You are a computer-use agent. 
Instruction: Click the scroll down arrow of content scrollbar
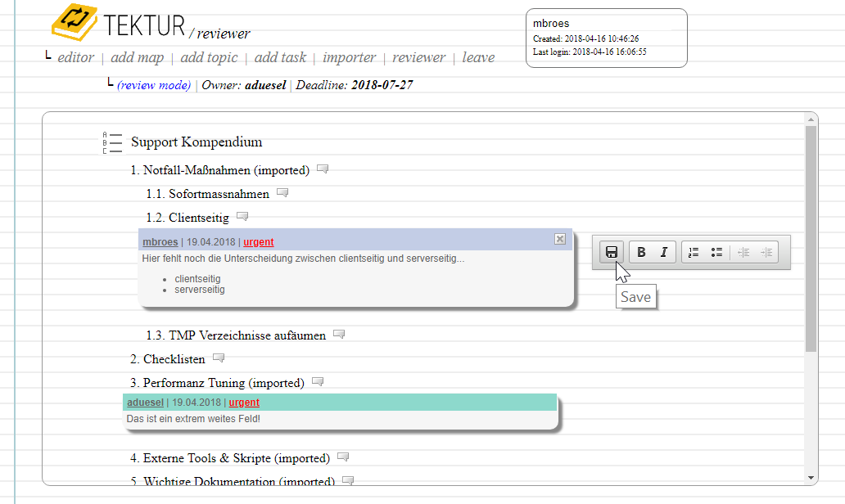pyautogui.click(x=811, y=478)
